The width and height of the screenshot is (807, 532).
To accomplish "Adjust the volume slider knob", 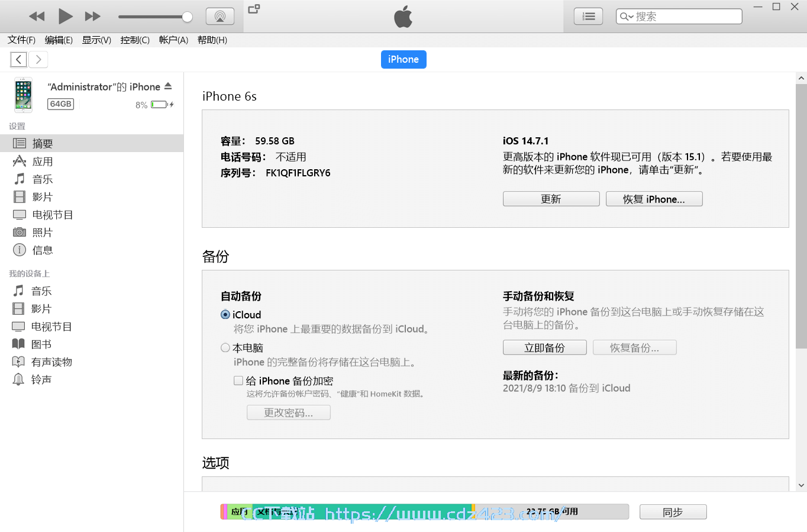I will pos(187,17).
